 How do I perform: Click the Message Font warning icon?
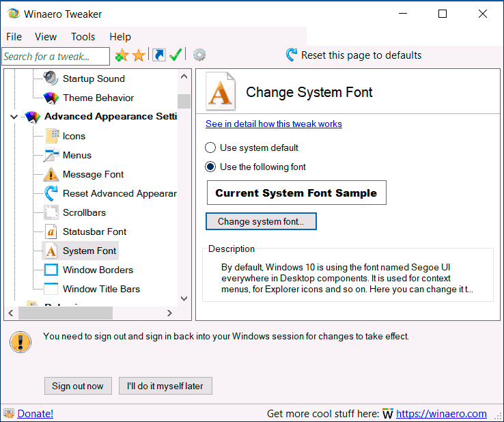(51, 174)
